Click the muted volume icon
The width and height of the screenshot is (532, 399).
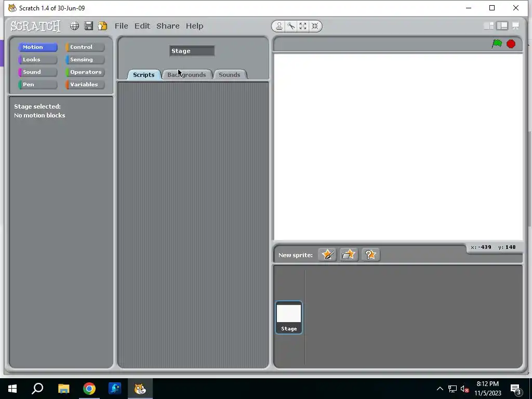(x=465, y=389)
